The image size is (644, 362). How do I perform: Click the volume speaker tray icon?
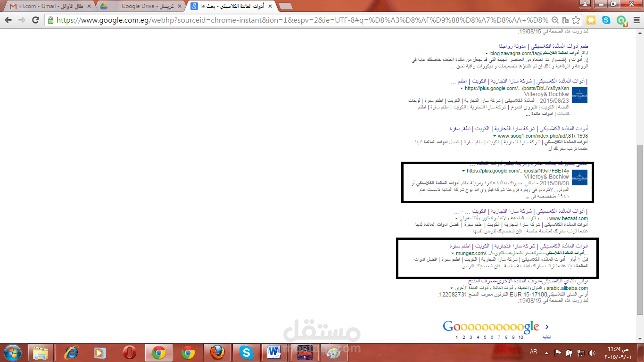[591, 353]
